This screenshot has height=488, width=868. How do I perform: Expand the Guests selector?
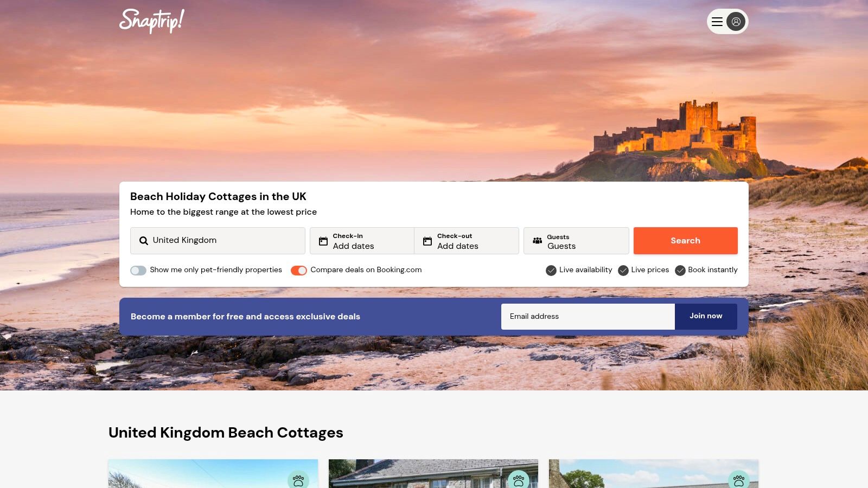coord(576,241)
